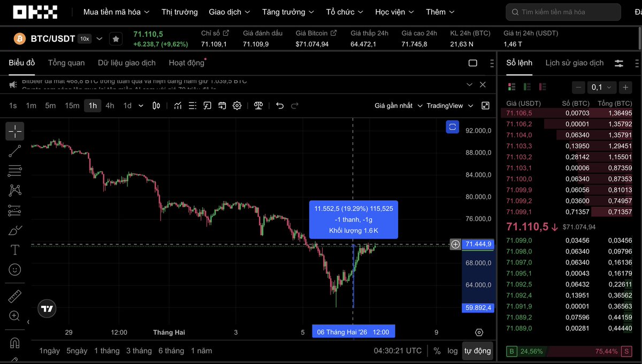Toggle the magnet snap mode
Screen dimensions: 642x364
coord(15,343)
